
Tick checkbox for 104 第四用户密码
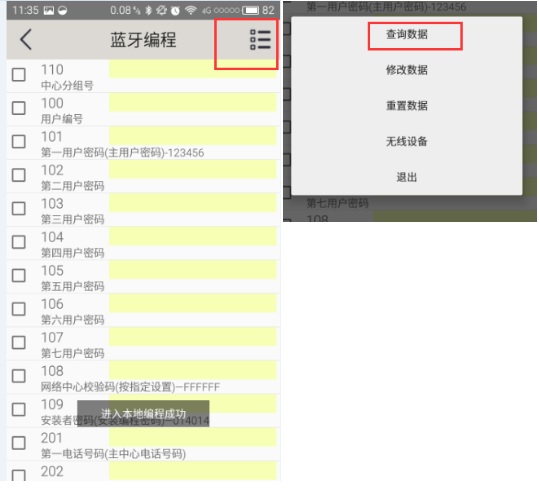click(19, 242)
